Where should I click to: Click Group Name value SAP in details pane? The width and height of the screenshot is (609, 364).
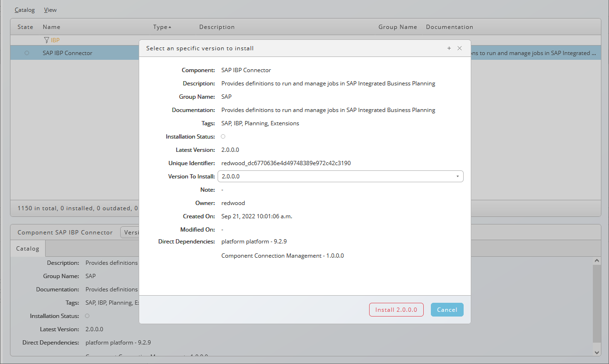[90, 276]
